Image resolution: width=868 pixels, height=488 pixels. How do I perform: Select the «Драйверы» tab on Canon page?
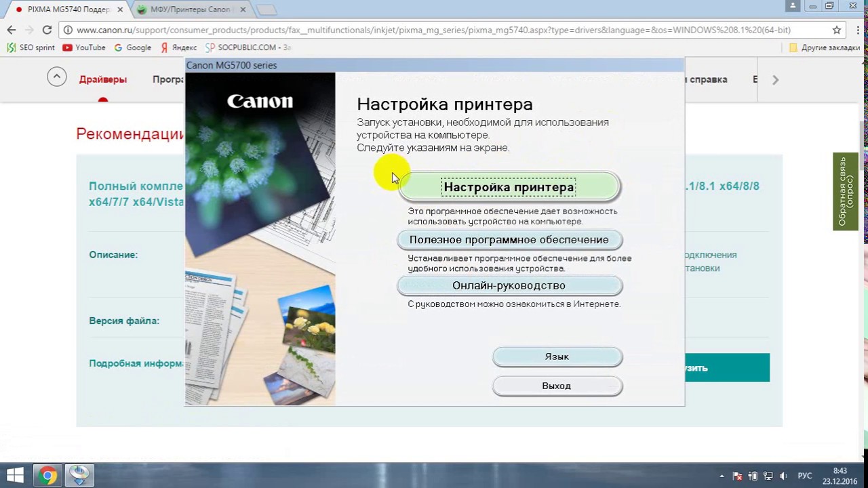pyautogui.click(x=103, y=79)
